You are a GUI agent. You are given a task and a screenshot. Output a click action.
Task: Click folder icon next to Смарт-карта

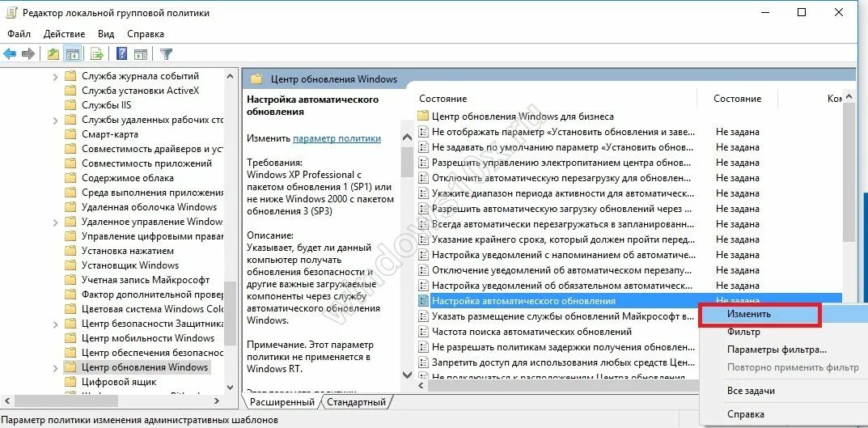tap(70, 134)
